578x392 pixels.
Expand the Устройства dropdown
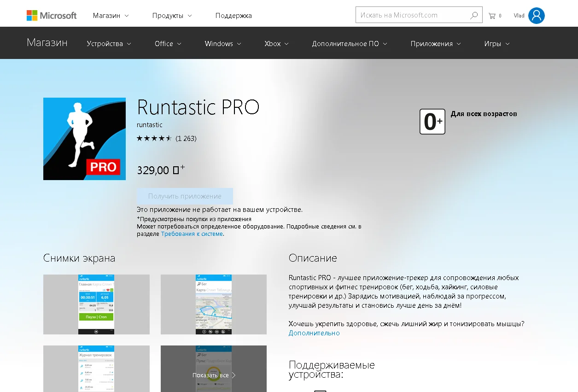click(x=109, y=44)
